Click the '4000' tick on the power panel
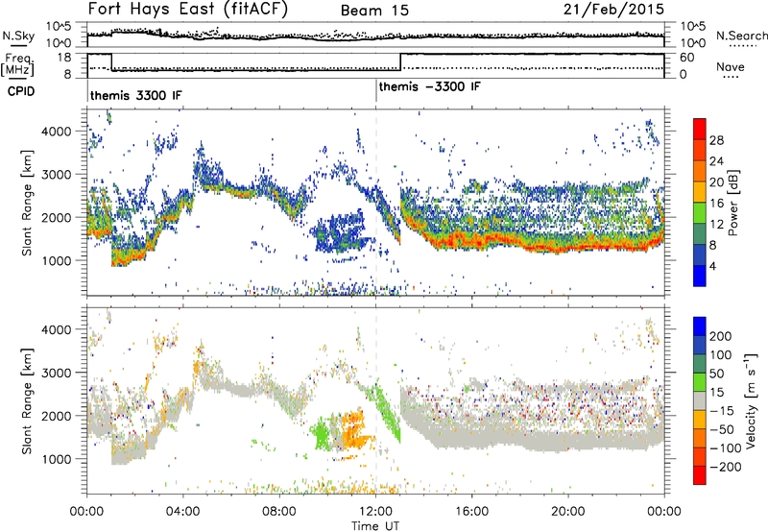 56,132
